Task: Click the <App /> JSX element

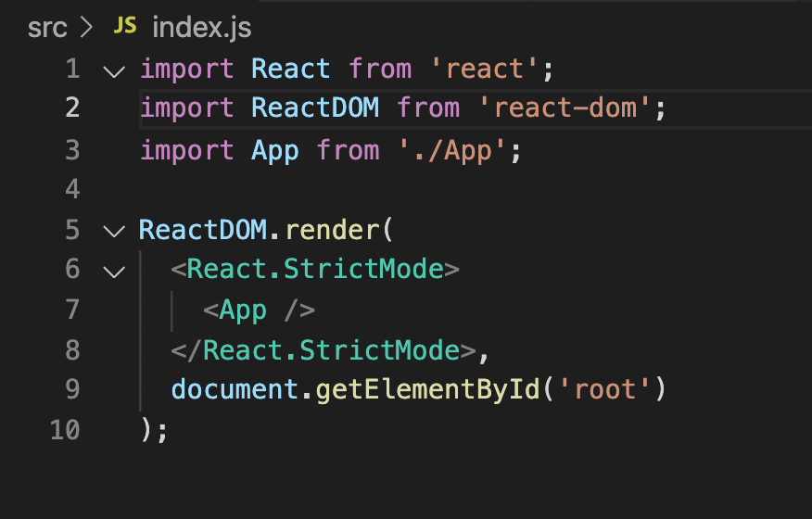Action: (x=259, y=310)
